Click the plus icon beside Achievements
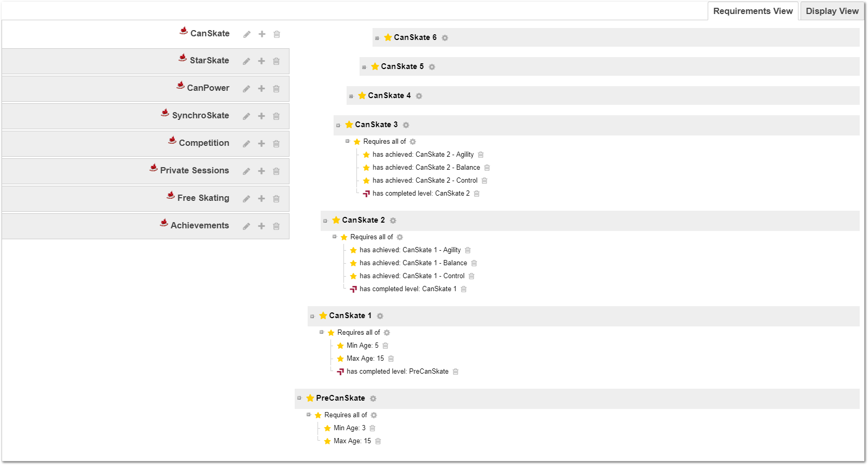868x465 pixels. (x=261, y=226)
